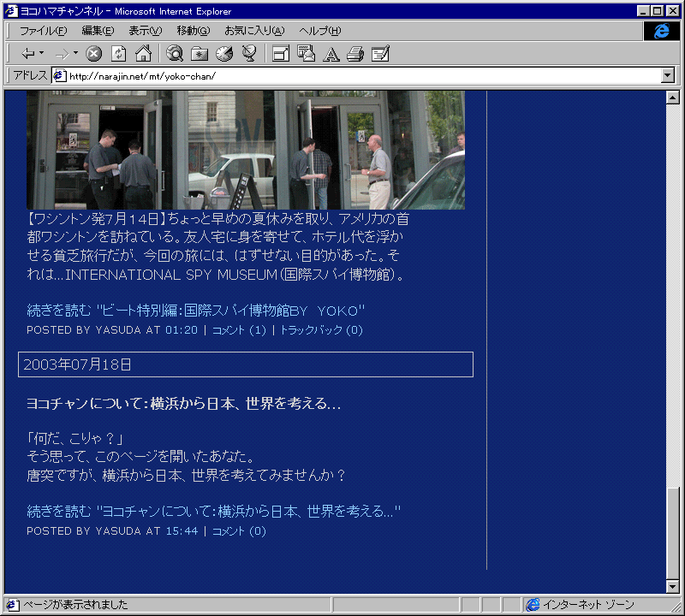Click the Font size A icon
This screenshot has height=616, width=685.
331,54
